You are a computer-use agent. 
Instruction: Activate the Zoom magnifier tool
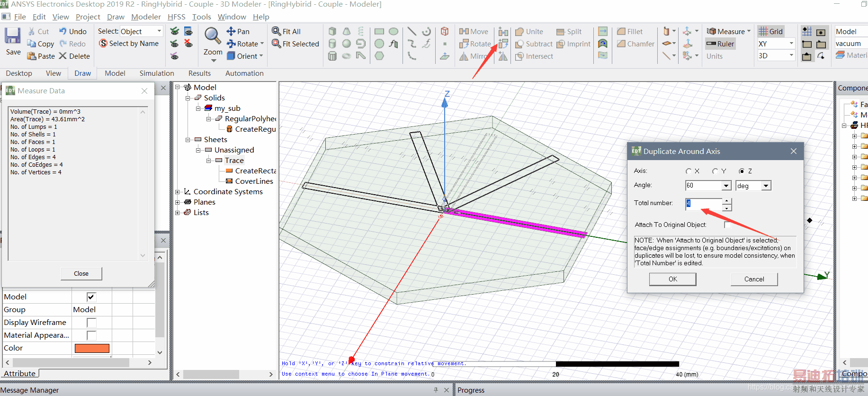coord(212,36)
